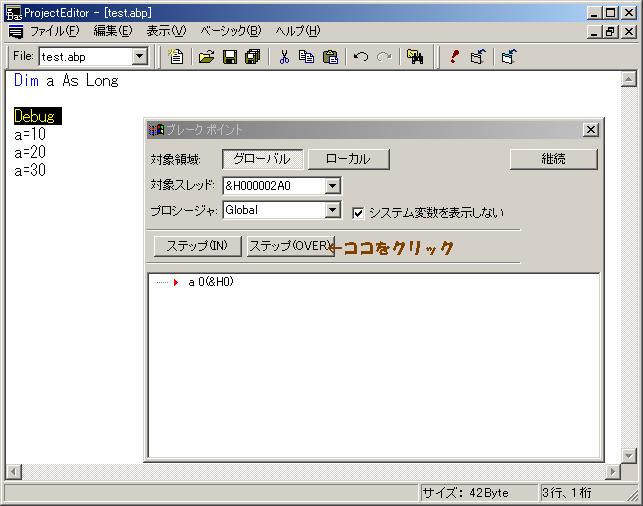
Task: Copy selection using the copy icon
Action: 306,56
